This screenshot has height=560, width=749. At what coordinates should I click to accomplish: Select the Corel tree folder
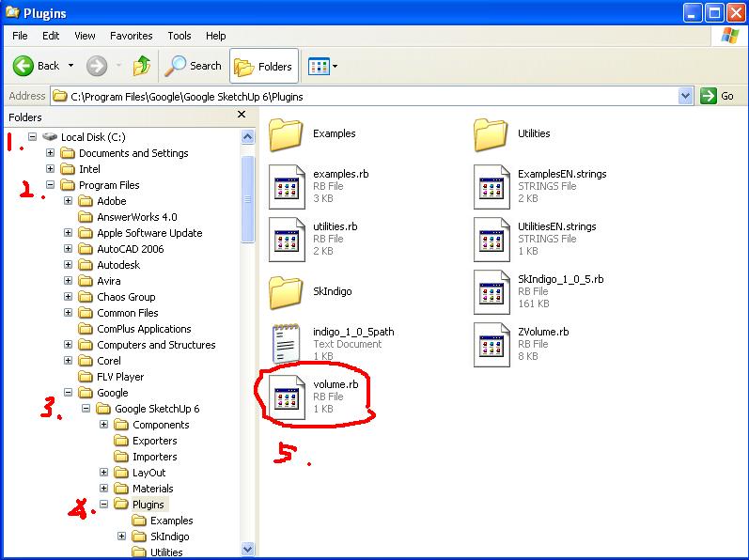click(109, 361)
